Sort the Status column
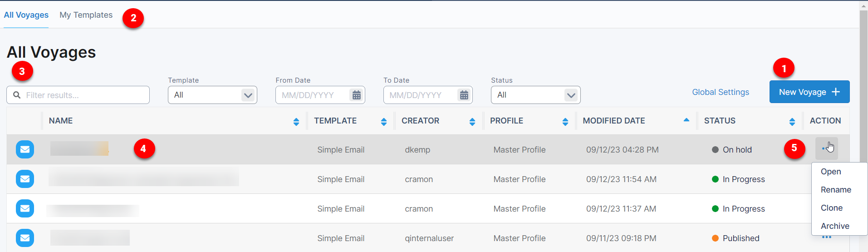This screenshot has width=868, height=252. tap(792, 121)
